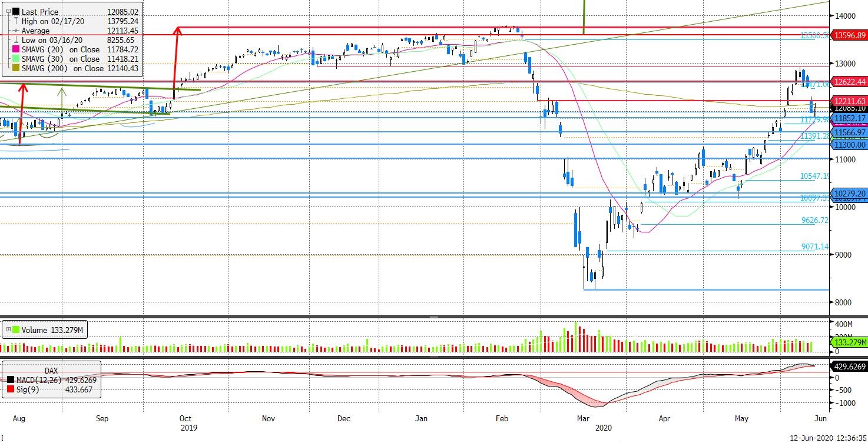The width and height of the screenshot is (868, 443).
Task: Click the High marker icon in legend
Action: 16,21
